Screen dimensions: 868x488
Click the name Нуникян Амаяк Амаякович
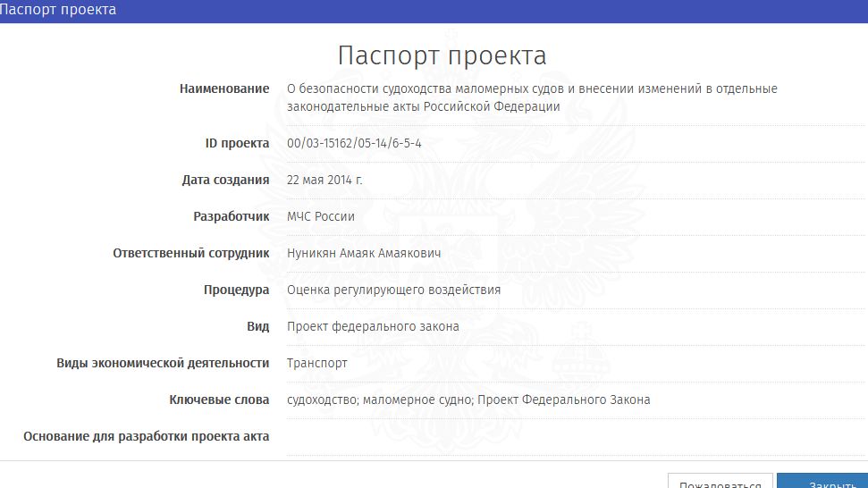[x=364, y=253]
